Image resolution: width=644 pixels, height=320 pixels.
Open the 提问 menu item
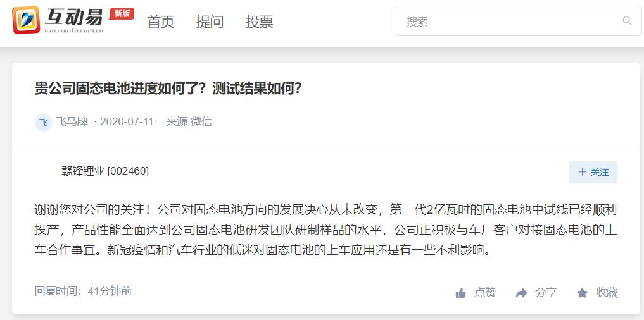(x=210, y=22)
